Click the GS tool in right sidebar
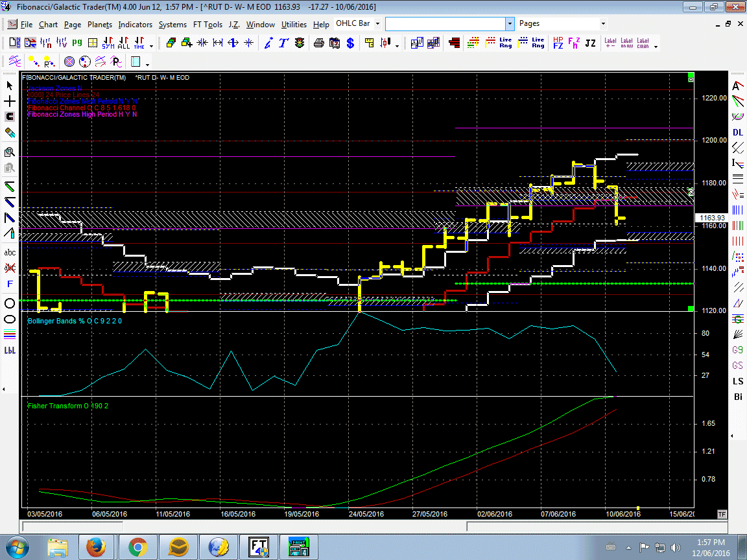Screen dimensions: 747x560 coord(737,366)
